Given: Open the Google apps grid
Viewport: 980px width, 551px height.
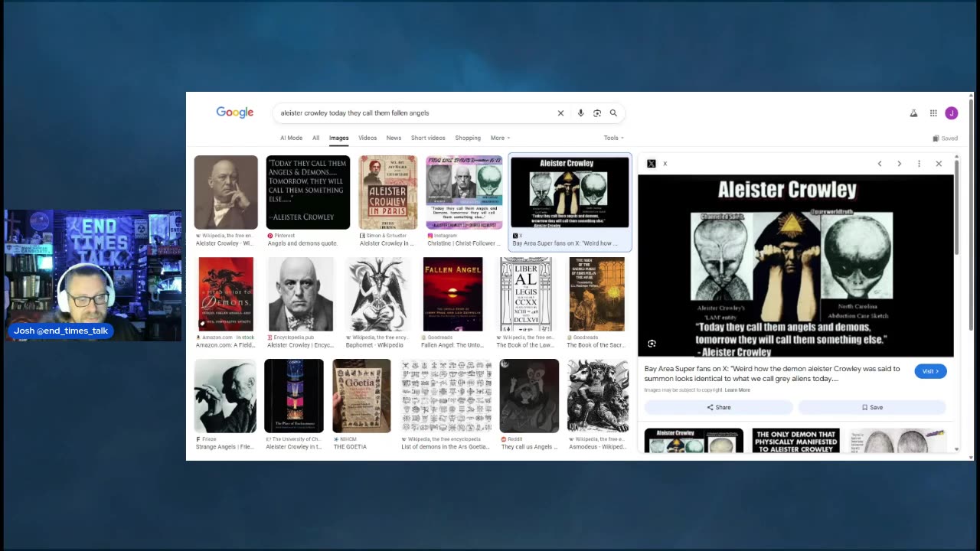Looking at the screenshot, I should click(933, 113).
